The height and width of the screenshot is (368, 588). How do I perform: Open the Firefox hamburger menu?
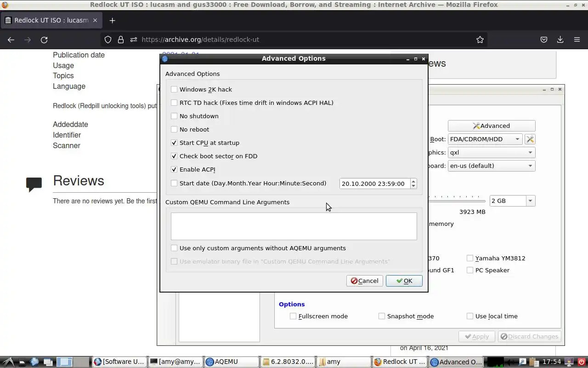coord(577,40)
